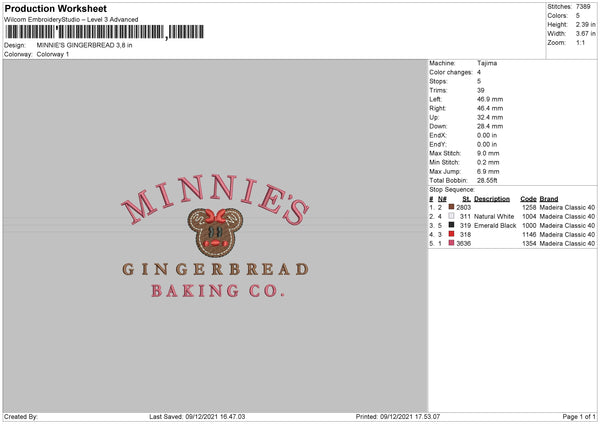This screenshot has width=600, height=424.
Task: Click the 'Stop Sequence:' heading
Action: pyautogui.click(x=452, y=190)
